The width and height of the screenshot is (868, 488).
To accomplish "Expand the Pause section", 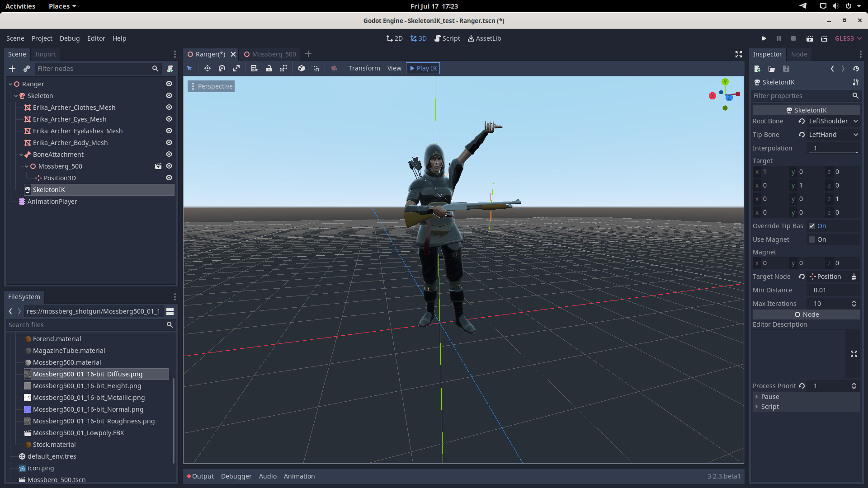I will point(806,397).
